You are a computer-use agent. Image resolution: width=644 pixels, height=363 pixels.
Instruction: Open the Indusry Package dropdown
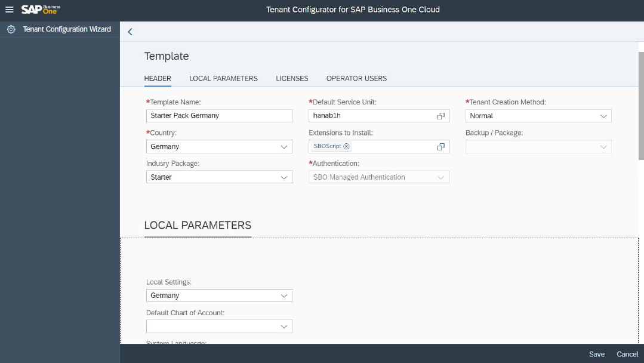pos(284,177)
